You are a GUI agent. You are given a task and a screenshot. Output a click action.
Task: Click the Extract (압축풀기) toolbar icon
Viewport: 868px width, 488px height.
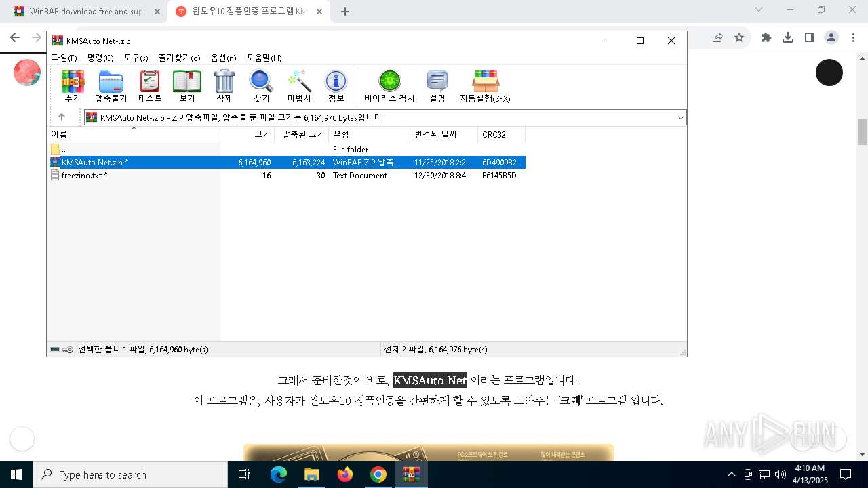click(111, 86)
